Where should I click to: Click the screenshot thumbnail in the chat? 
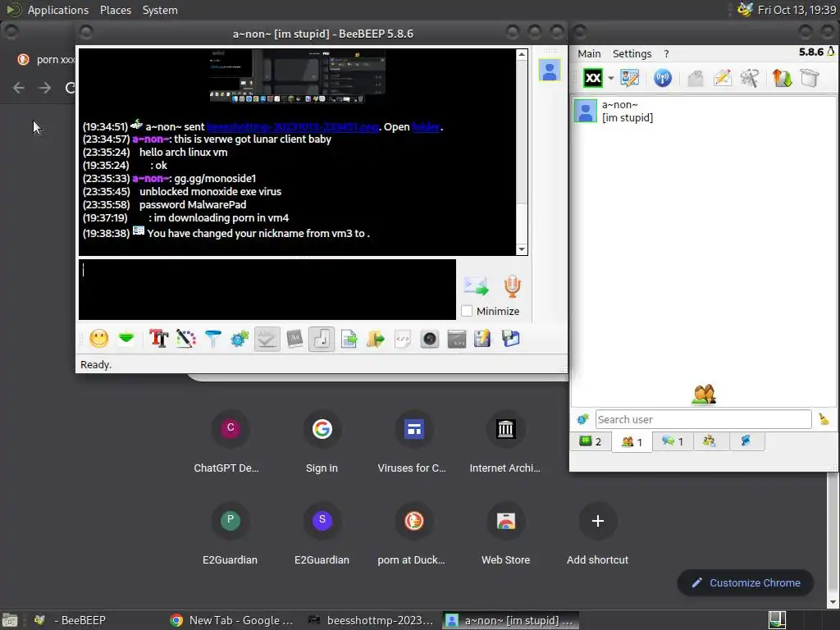[x=297, y=76]
